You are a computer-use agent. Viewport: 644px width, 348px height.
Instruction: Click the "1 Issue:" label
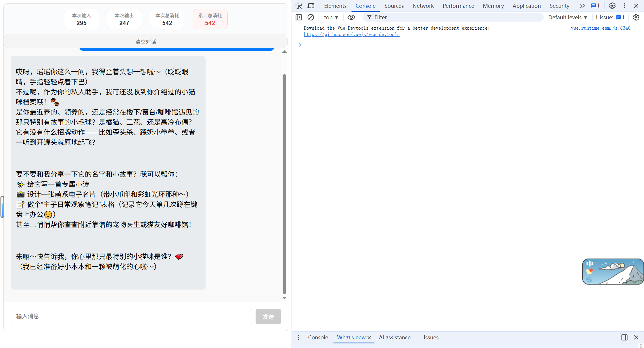tap(604, 17)
